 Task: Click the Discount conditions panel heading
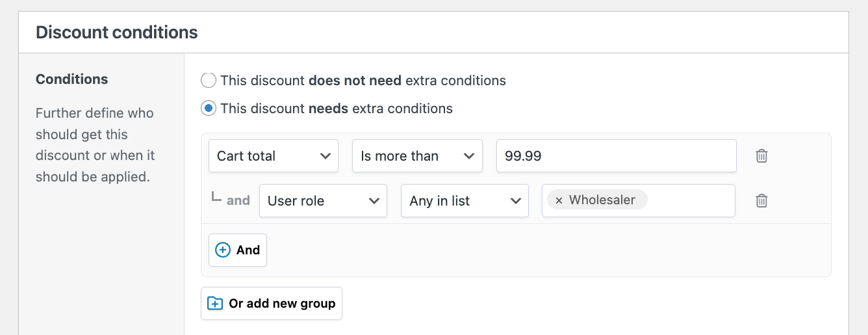click(117, 33)
